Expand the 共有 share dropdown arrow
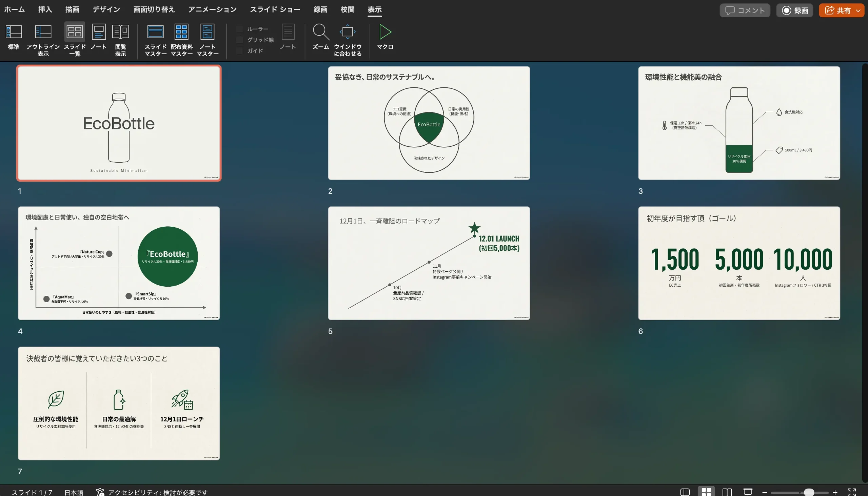Screen dimensions: 868x496 [858, 11]
